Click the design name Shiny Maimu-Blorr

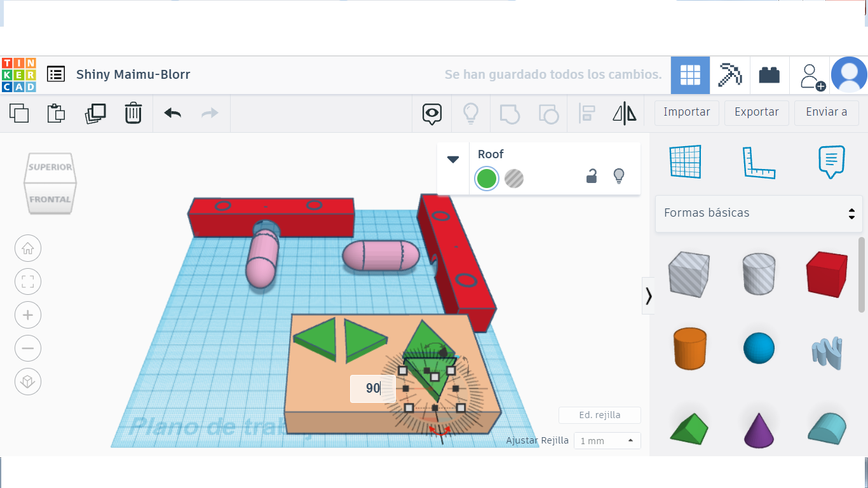(x=133, y=74)
